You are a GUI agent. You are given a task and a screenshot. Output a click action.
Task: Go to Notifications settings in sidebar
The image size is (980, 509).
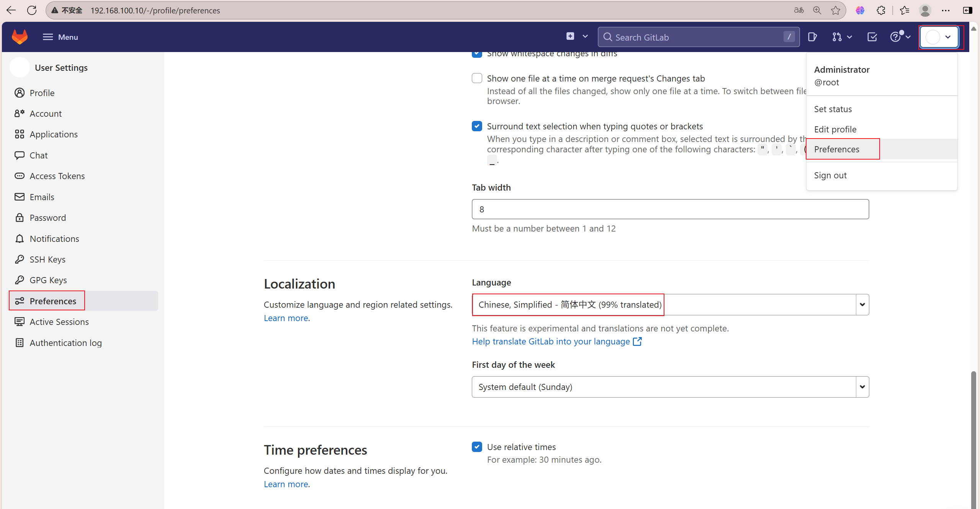[54, 239]
